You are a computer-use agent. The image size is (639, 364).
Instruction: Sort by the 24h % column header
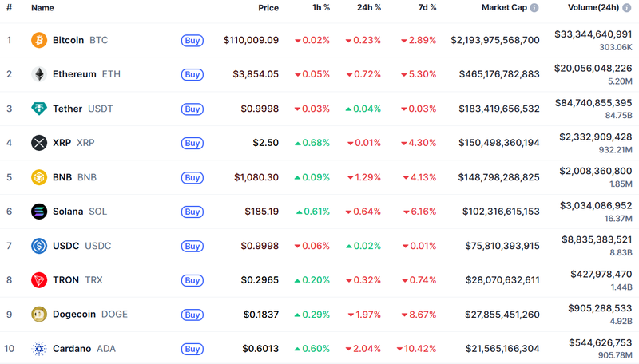369,8
